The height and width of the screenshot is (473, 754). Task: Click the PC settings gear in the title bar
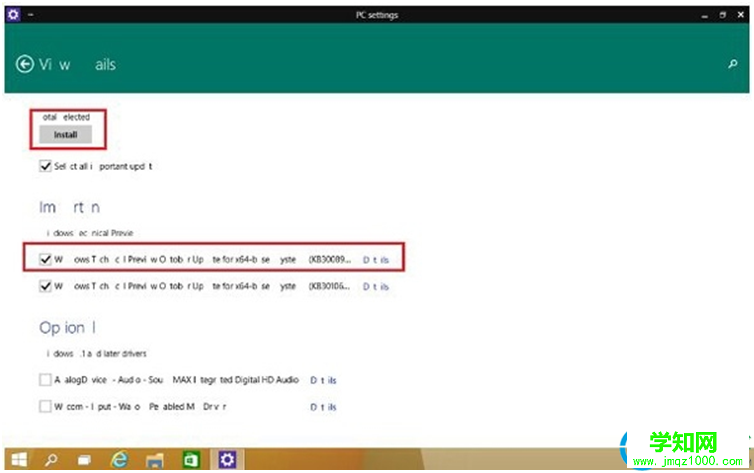(x=13, y=14)
